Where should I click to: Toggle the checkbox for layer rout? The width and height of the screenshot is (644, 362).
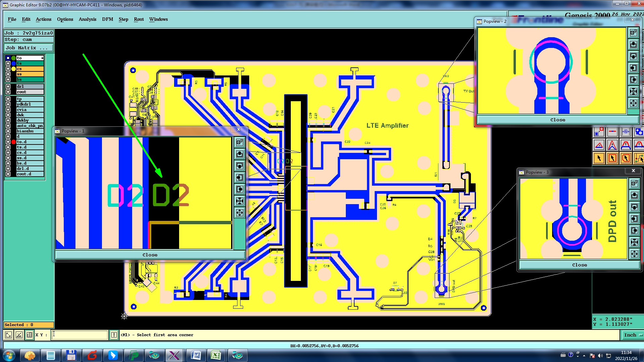8,92
